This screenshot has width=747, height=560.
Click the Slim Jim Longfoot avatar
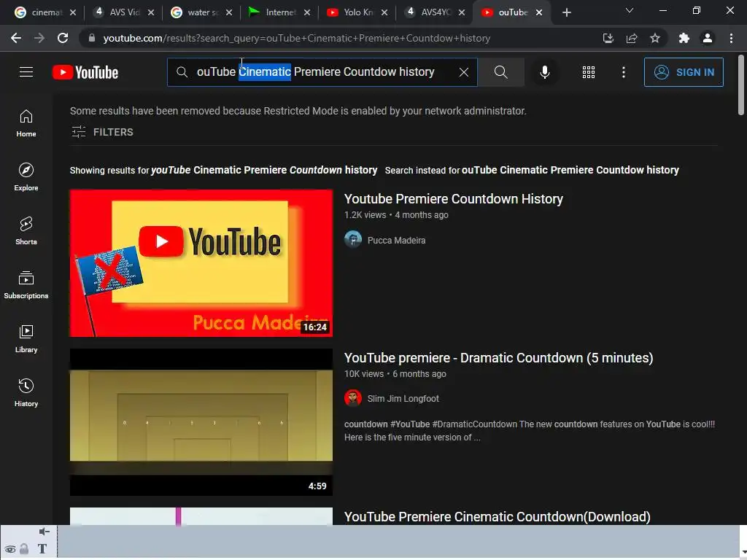(353, 398)
